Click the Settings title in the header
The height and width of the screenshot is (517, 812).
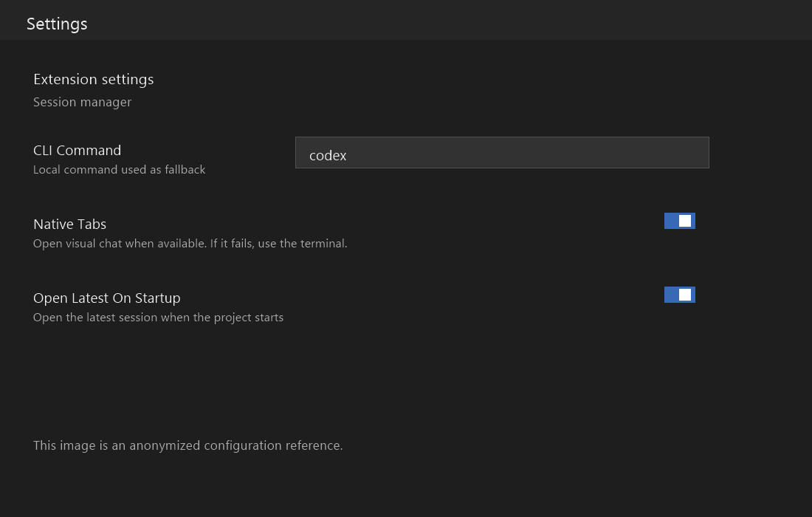[57, 24]
